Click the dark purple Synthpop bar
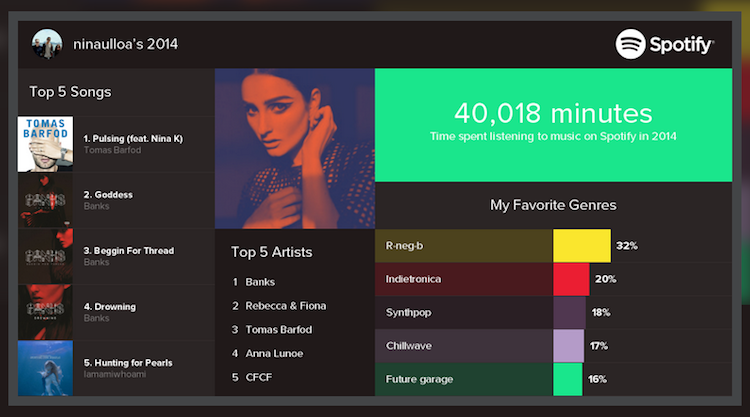This screenshot has height=417, width=750. coord(569,313)
